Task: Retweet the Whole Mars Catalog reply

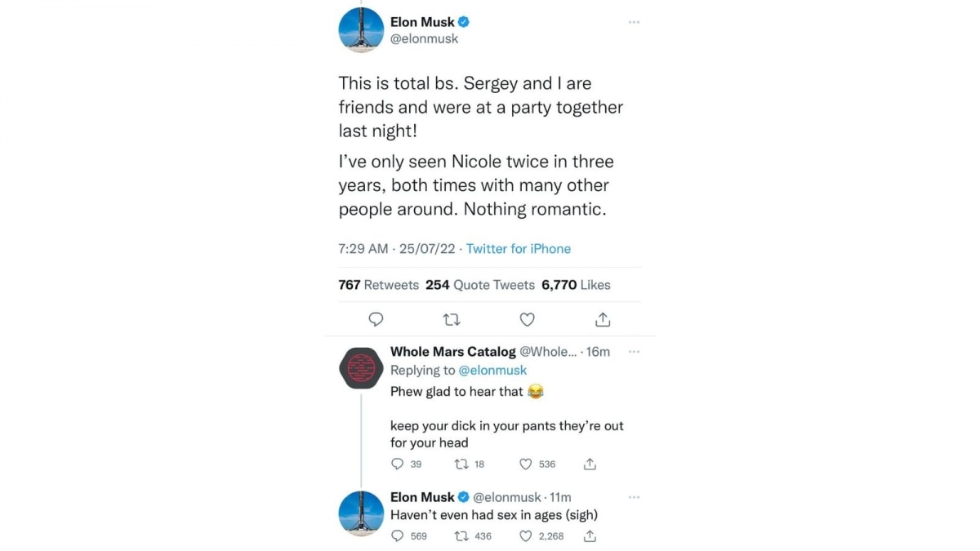Action: tap(461, 464)
